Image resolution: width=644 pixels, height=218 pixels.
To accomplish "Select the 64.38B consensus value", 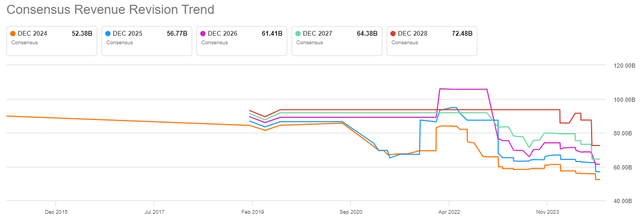I will point(367,34).
